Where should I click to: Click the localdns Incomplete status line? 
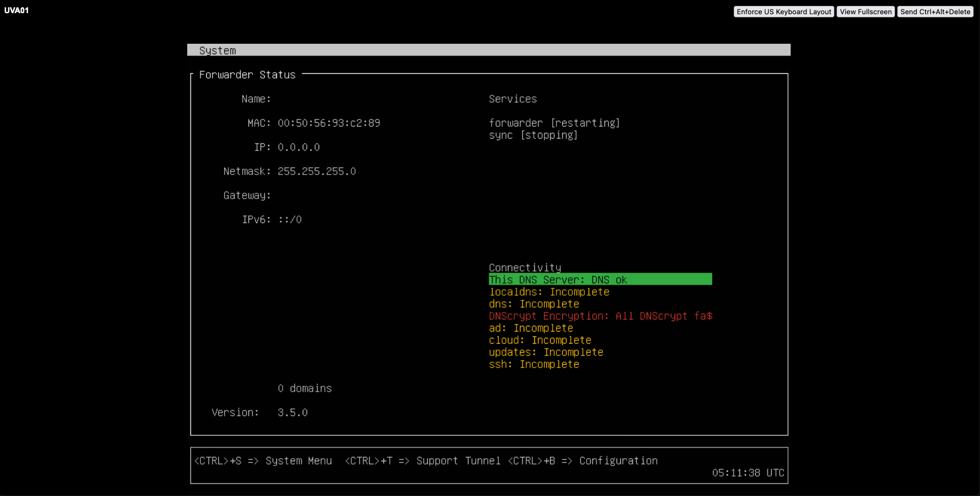[549, 292]
